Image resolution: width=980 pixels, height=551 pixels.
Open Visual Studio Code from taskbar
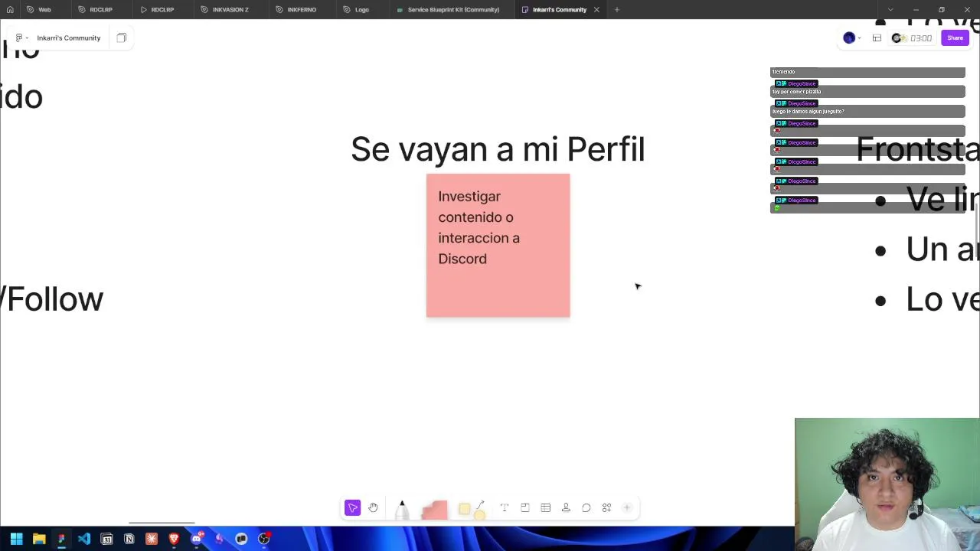click(84, 539)
